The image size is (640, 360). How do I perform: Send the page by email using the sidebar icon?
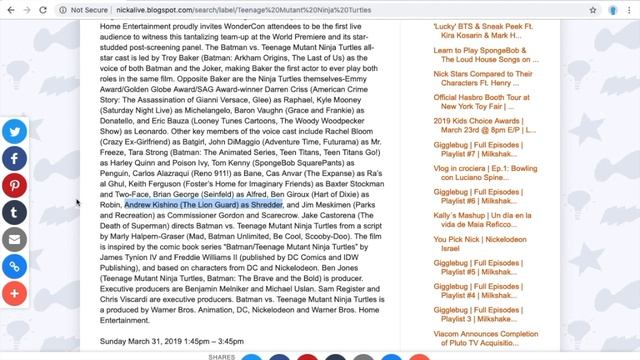pyautogui.click(x=15, y=239)
